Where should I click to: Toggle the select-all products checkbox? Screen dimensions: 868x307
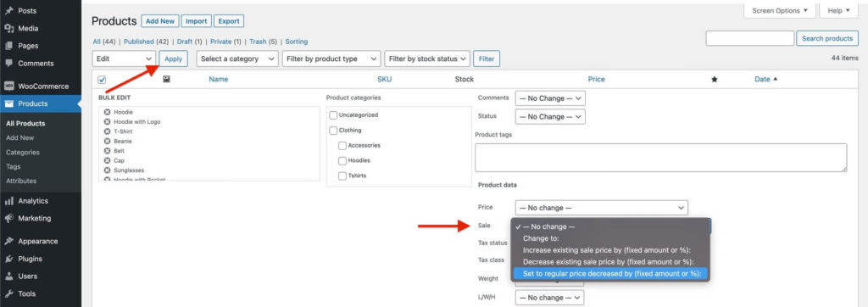(x=102, y=79)
